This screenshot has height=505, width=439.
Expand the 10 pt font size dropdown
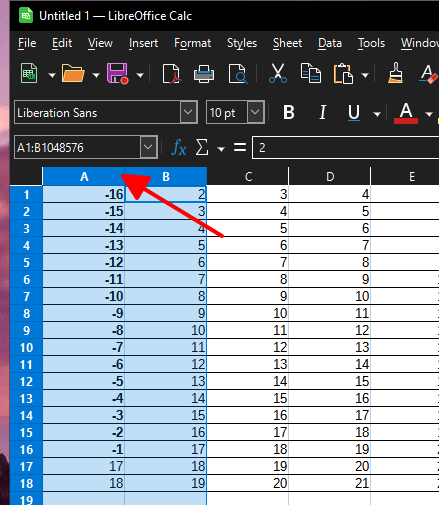pos(255,112)
